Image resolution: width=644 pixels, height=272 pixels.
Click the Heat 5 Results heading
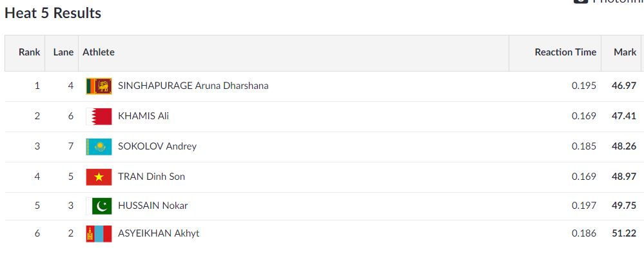(x=53, y=13)
